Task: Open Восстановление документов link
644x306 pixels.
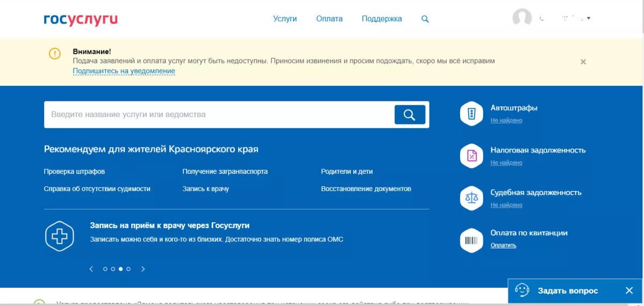Action: [x=366, y=188]
